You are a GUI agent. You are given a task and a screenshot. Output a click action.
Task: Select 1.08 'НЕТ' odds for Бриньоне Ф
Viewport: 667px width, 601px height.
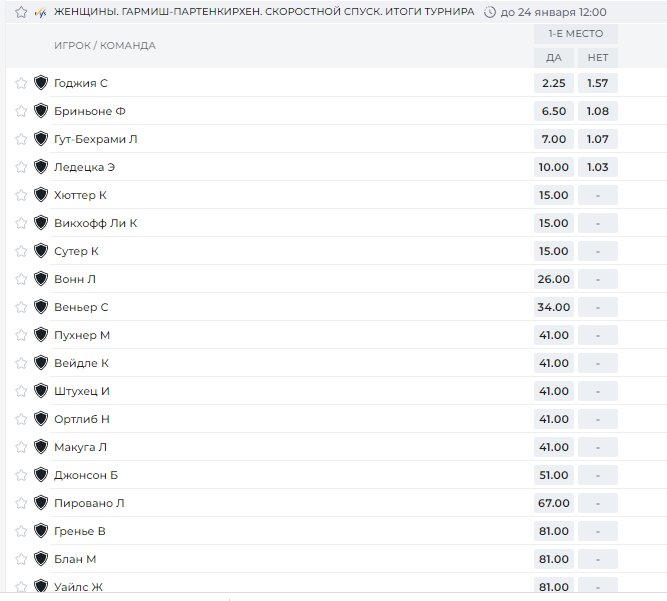(x=598, y=111)
